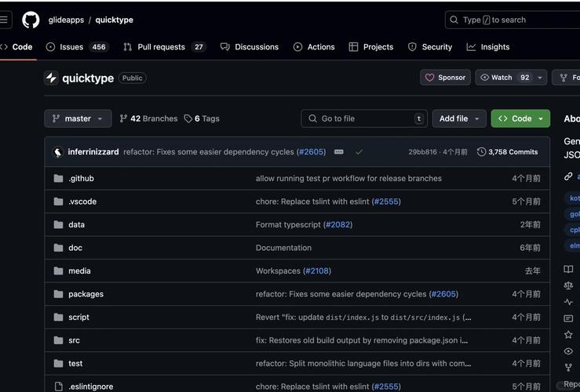Open the .github folder name
The height and width of the screenshot is (392, 580).
coord(82,179)
